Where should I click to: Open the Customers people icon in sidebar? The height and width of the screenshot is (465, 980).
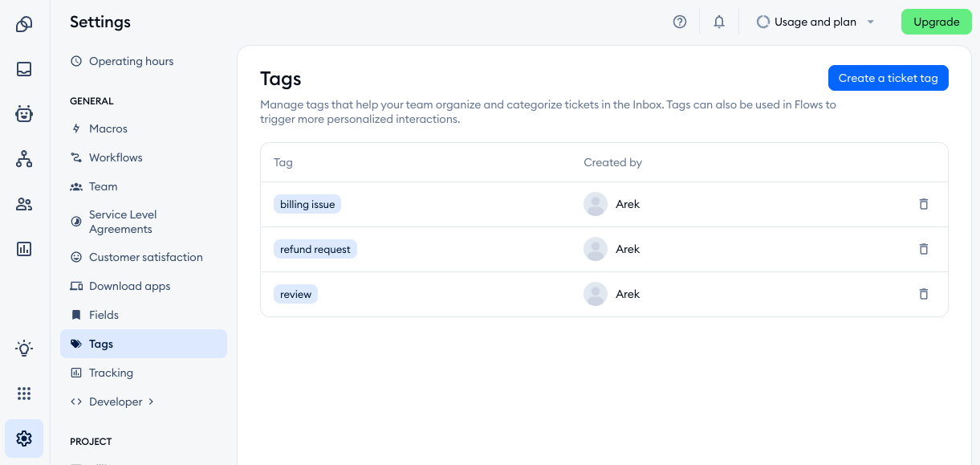tap(24, 204)
